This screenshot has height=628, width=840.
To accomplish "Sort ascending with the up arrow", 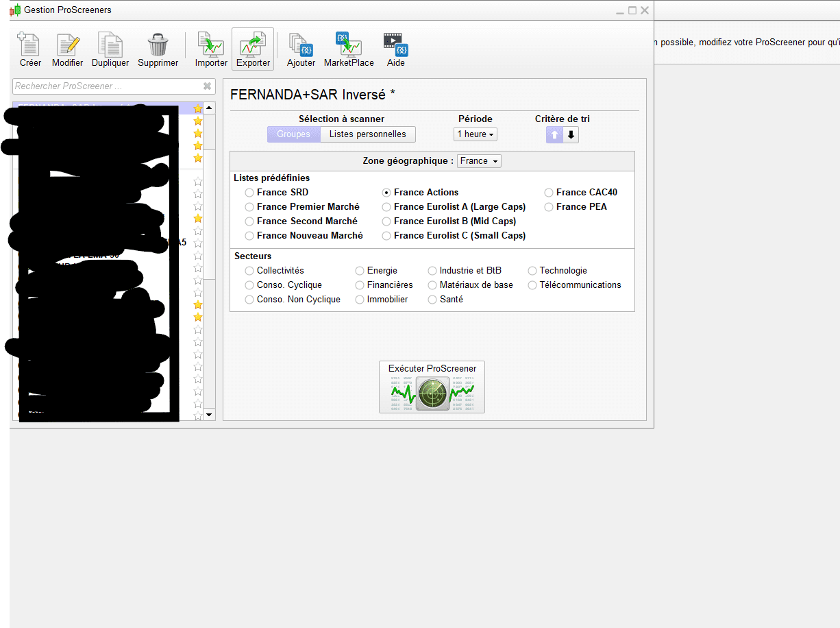I will pos(554,135).
